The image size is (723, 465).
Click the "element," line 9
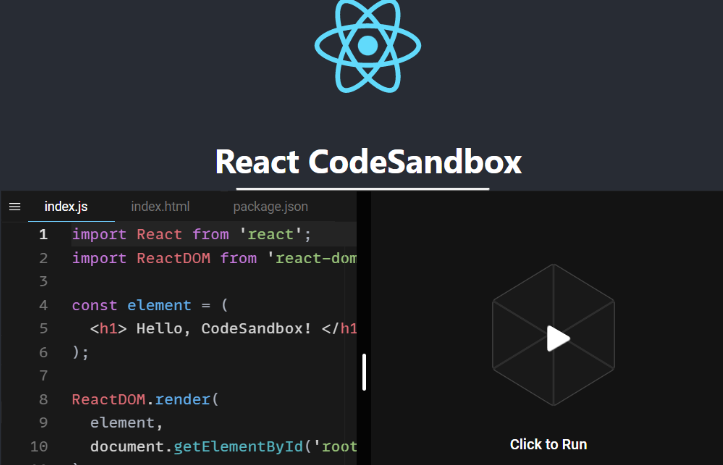(127, 423)
